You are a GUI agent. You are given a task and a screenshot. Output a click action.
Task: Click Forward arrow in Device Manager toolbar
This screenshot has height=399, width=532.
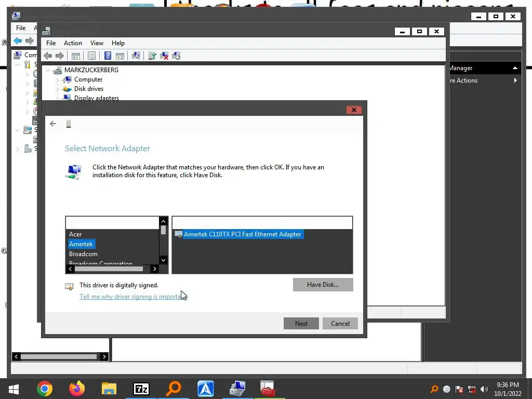tap(59, 56)
